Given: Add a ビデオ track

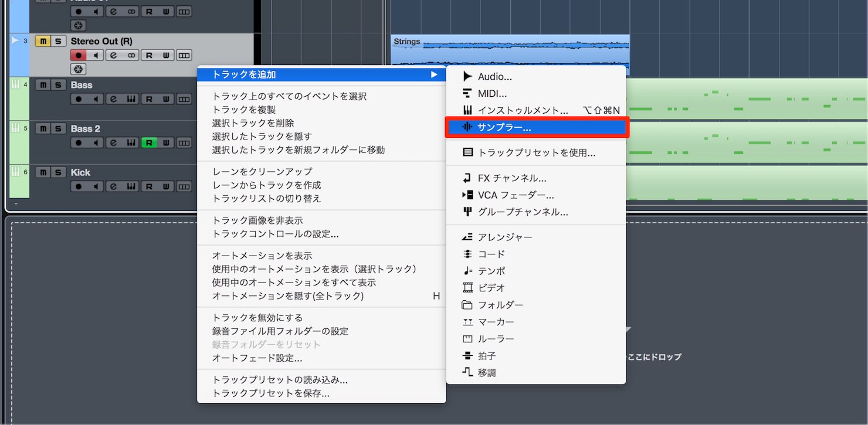Looking at the screenshot, I should (536, 288).
